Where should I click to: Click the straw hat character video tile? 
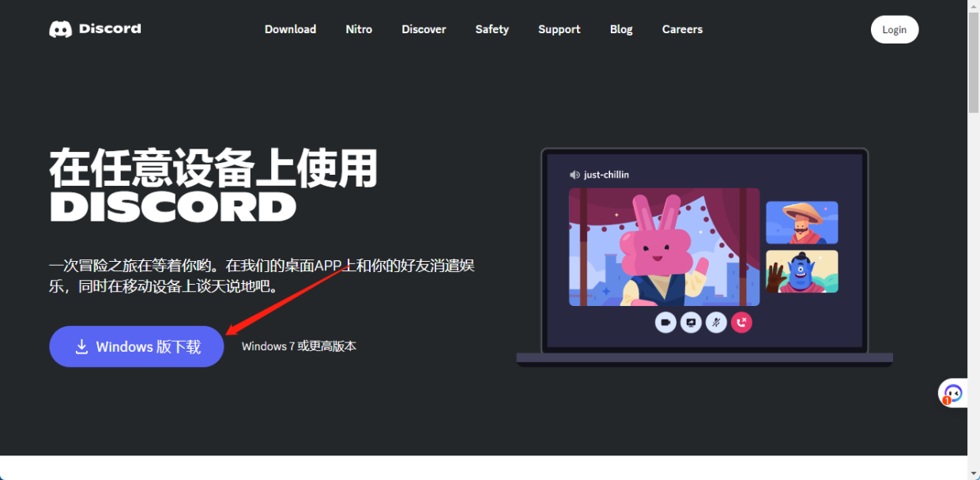click(x=801, y=222)
